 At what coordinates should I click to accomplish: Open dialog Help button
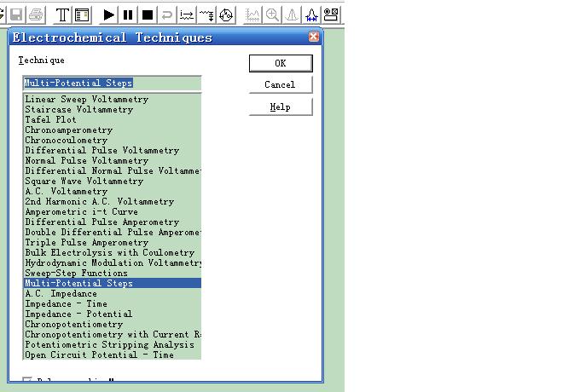pyautogui.click(x=281, y=107)
